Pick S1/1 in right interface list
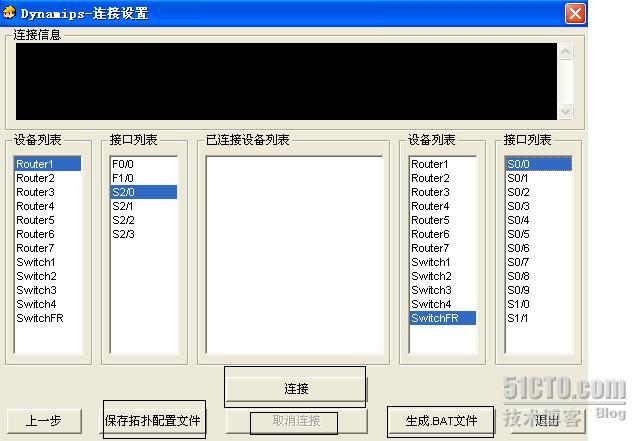640x441 pixels. click(x=539, y=318)
